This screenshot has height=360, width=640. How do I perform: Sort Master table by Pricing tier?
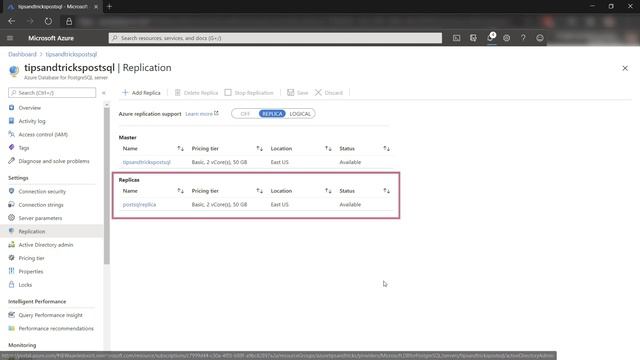pyautogui.click(x=260, y=149)
